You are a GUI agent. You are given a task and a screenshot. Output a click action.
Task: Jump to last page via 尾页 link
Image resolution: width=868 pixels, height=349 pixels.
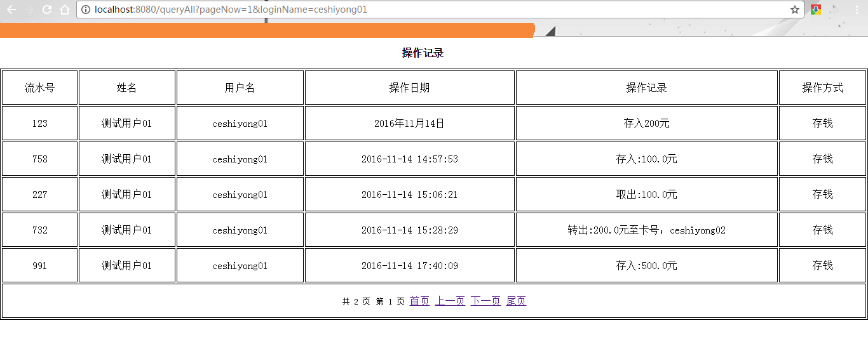(x=516, y=301)
